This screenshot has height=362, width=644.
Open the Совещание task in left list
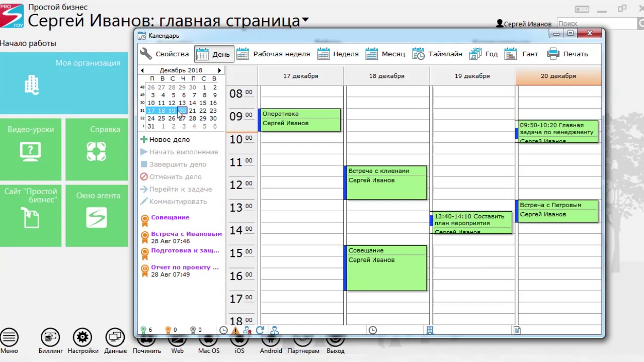170,217
